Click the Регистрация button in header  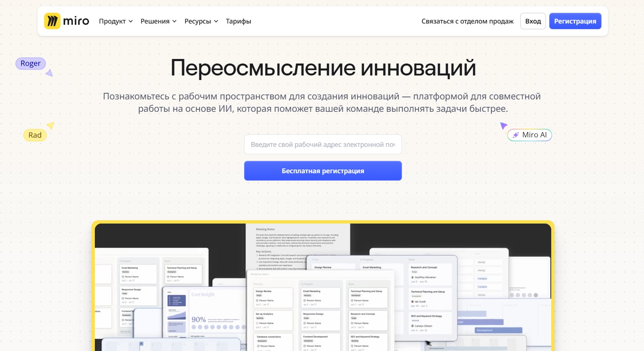pyautogui.click(x=575, y=21)
